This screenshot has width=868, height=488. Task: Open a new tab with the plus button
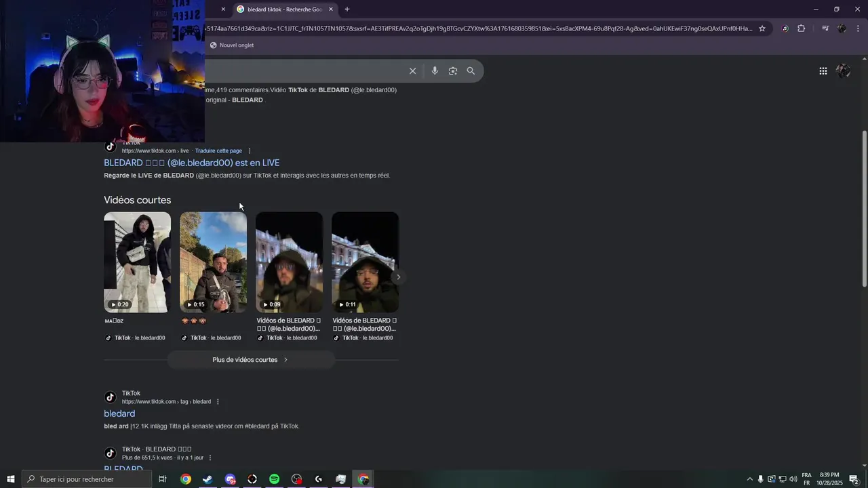(347, 9)
